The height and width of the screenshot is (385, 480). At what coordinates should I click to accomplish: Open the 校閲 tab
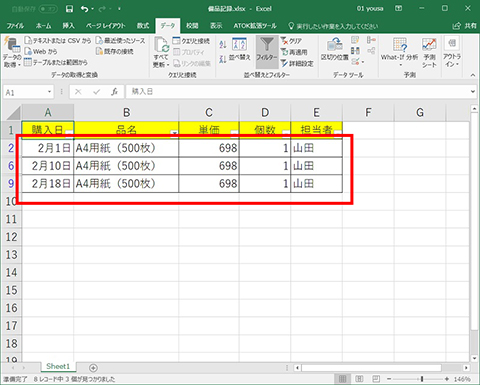[192, 26]
